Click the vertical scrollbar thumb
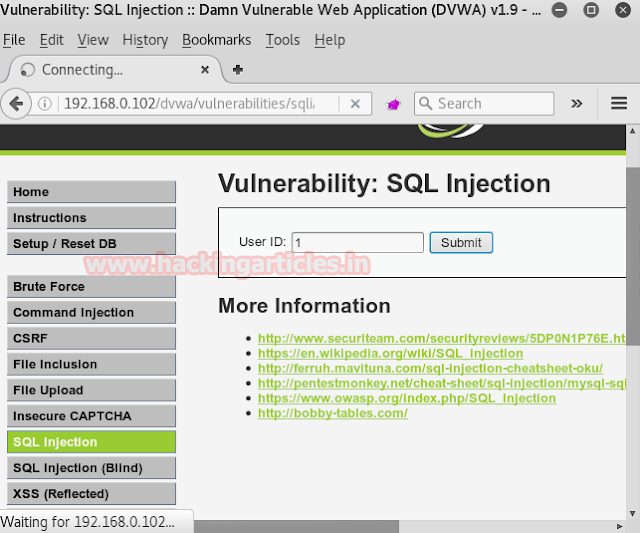The image size is (640, 533). click(x=633, y=256)
